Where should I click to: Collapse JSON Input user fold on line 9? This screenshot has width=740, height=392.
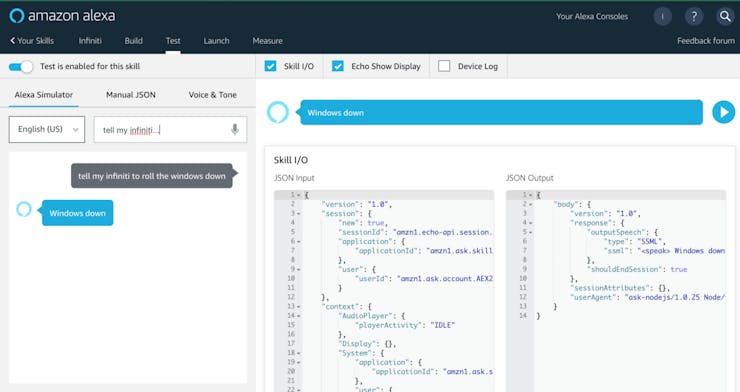(298, 269)
